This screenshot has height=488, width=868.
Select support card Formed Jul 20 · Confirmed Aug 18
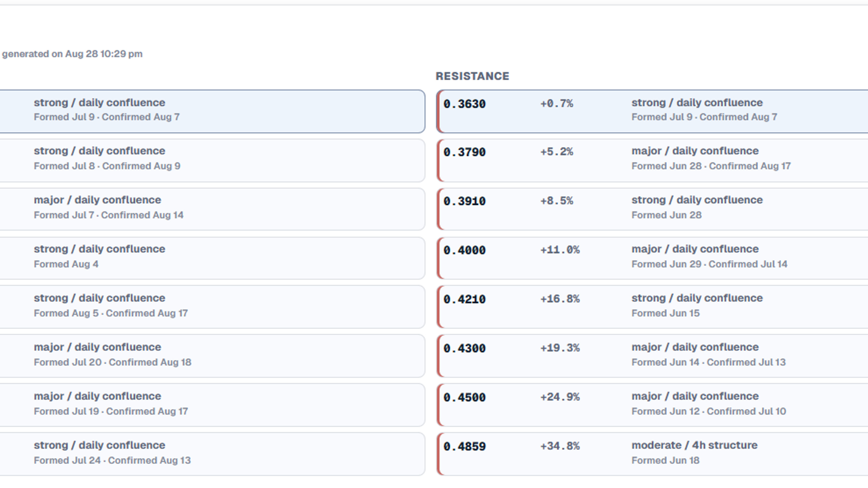(212, 356)
